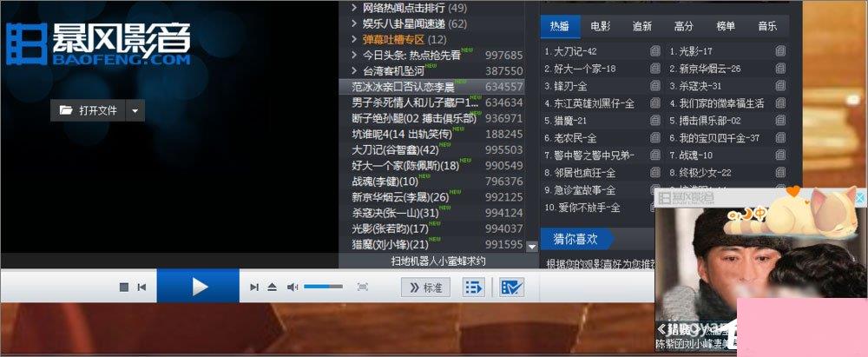Click details icon beside 好大一个家-18
This screenshot has height=357, width=868.
pyautogui.click(x=655, y=69)
